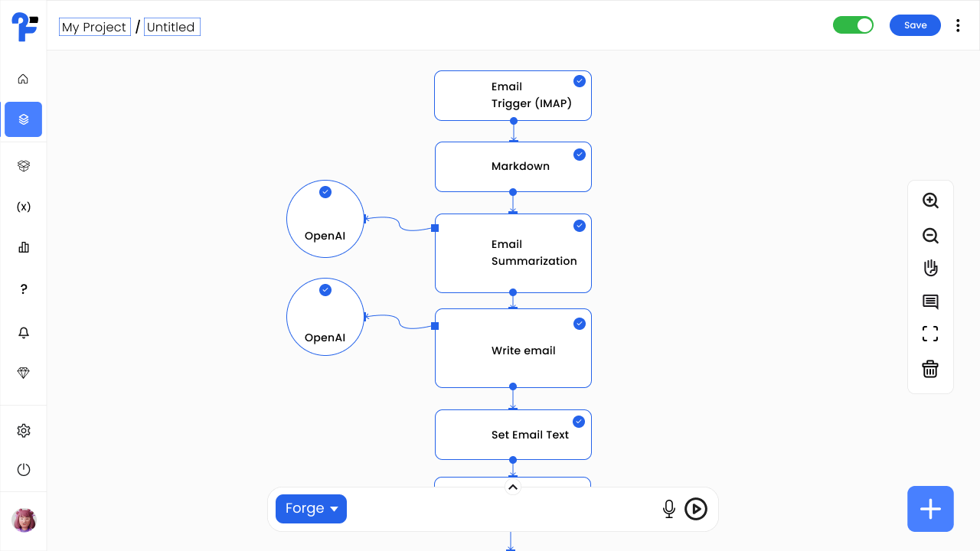Select the OpenAI node linked to Write email

click(x=325, y=317)
